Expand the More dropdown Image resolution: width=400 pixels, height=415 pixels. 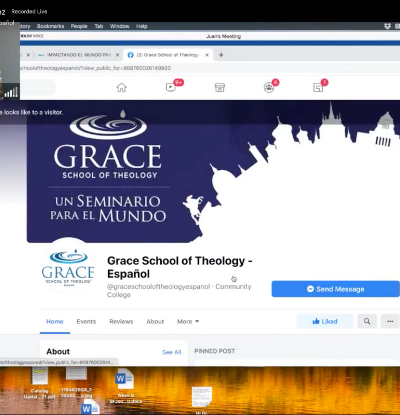click(x=188, y=321)
